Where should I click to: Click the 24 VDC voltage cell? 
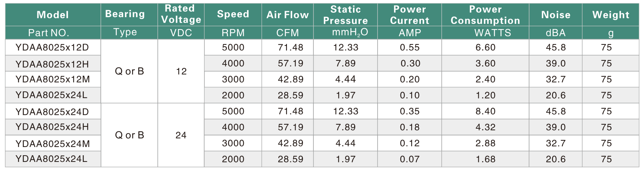click(181, 135)
